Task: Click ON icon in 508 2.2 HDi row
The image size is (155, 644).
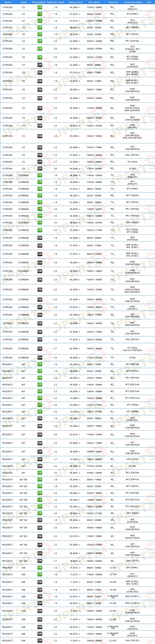Action: [x=40, y=641]
